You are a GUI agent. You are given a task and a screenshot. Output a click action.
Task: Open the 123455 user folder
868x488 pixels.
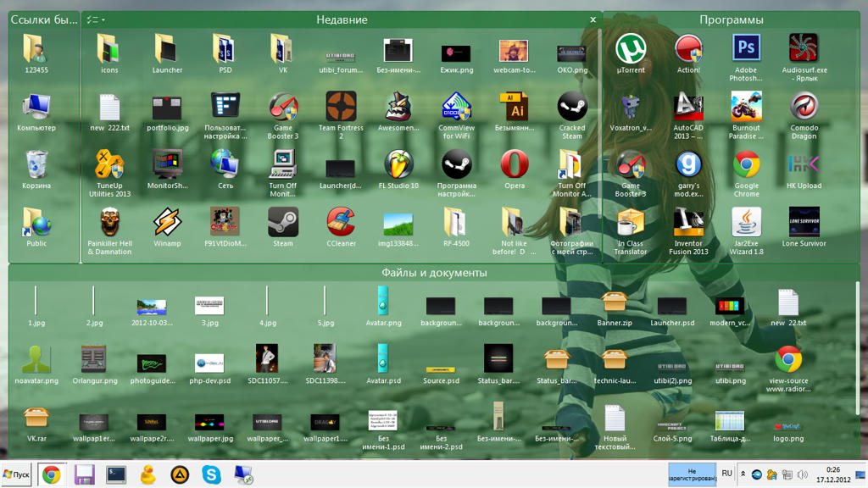[x=36, y=53]
